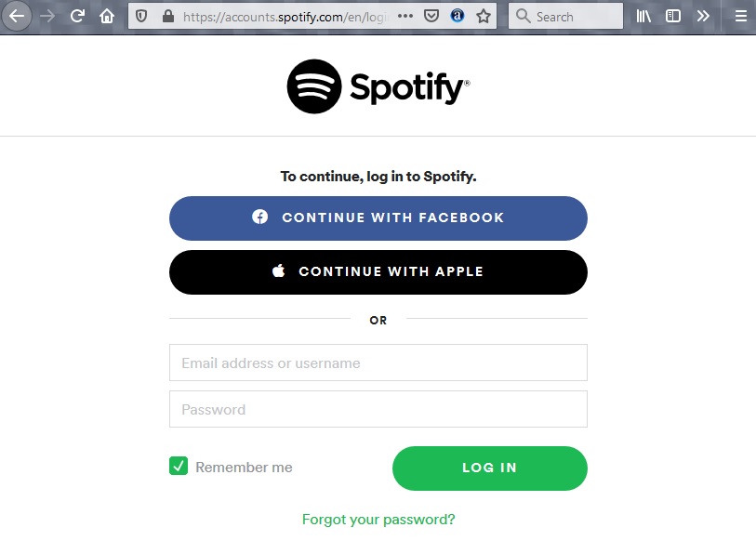
Task: Go to the browser home page
Action: click(x=108, y=16)
